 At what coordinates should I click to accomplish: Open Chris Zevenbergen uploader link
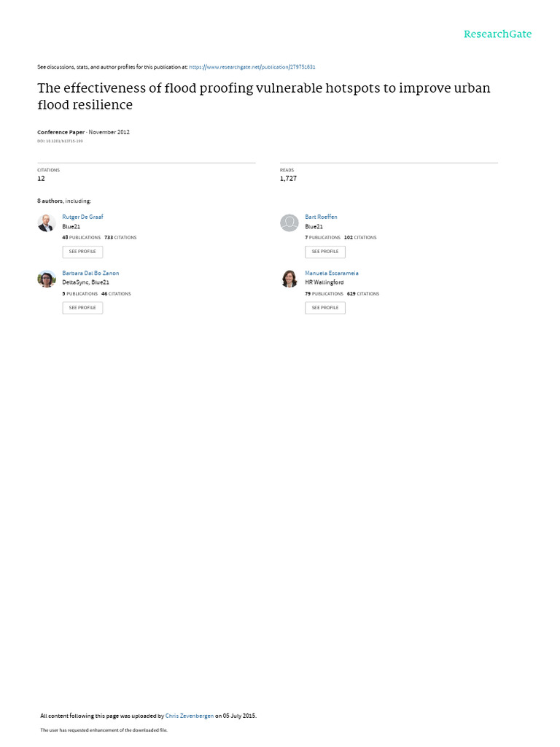click(189, 716)
